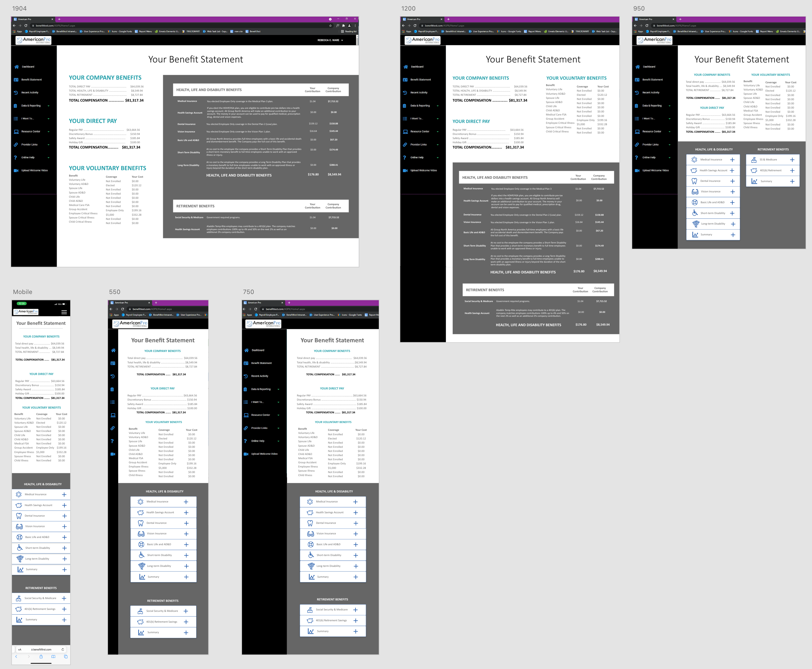This screenshot has height=669, width=812.
Task: Open the REBECCA C. WARE user dropdown
Action: point(330,40)
